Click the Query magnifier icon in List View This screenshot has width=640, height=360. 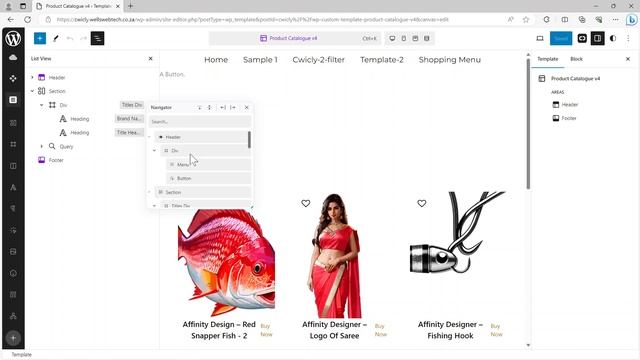coord(52,146)
